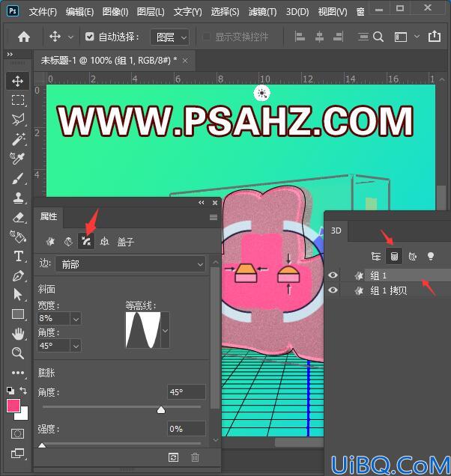The height and width of the screenshot is (476, 451).
Task: Open the Coordinates tab in Properties panel
Action: pos(105,241)
